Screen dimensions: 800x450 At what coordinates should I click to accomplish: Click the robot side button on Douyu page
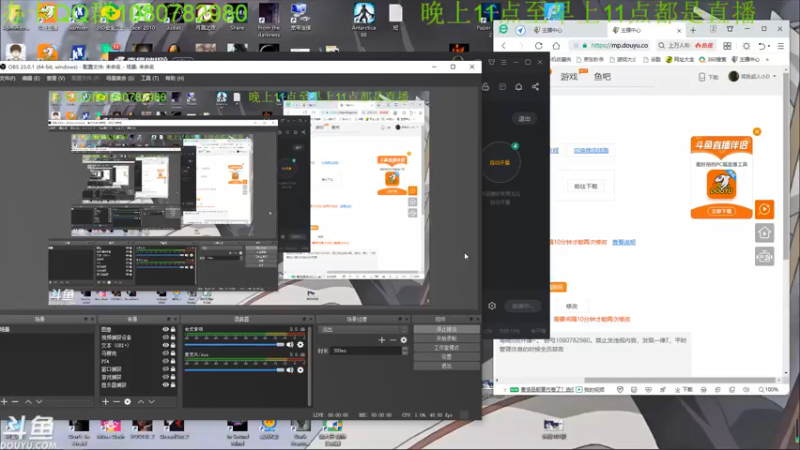tap(764, 257)
